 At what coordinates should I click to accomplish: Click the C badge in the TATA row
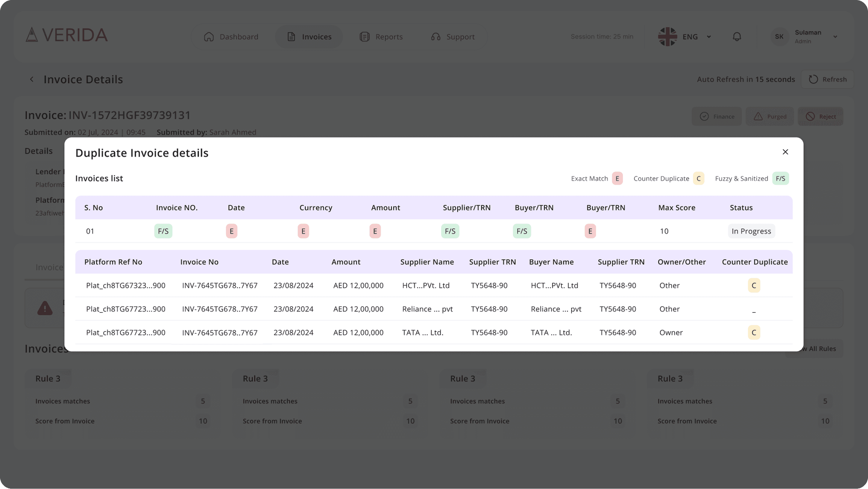pyautogui.click(x=754, y=333)
